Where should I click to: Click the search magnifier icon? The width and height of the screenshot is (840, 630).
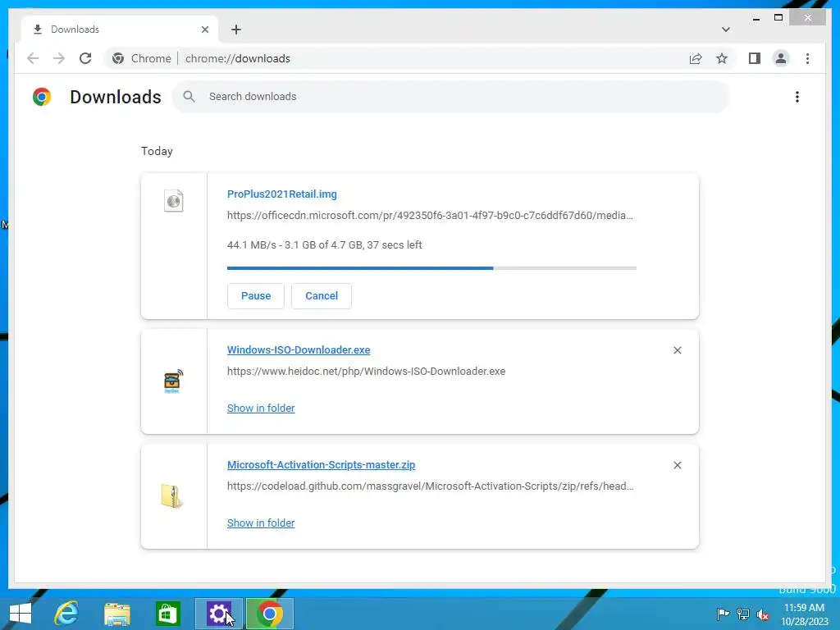coord(189,97)
